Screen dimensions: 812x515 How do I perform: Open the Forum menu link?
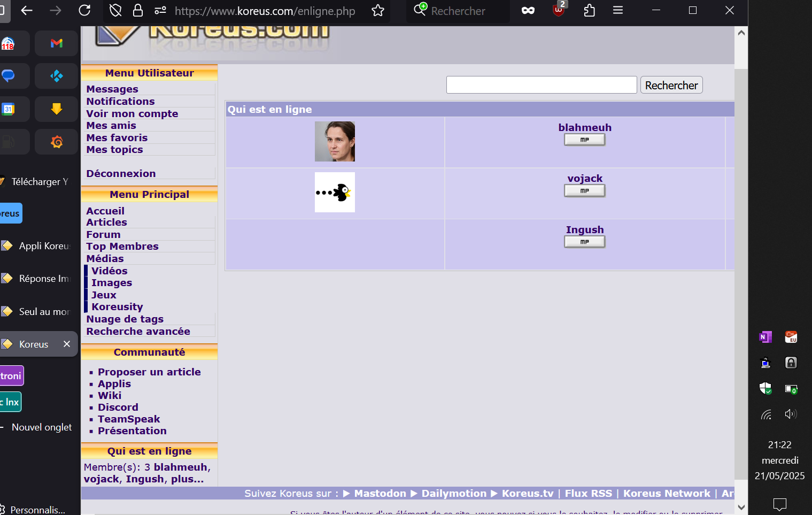point(103,235)
